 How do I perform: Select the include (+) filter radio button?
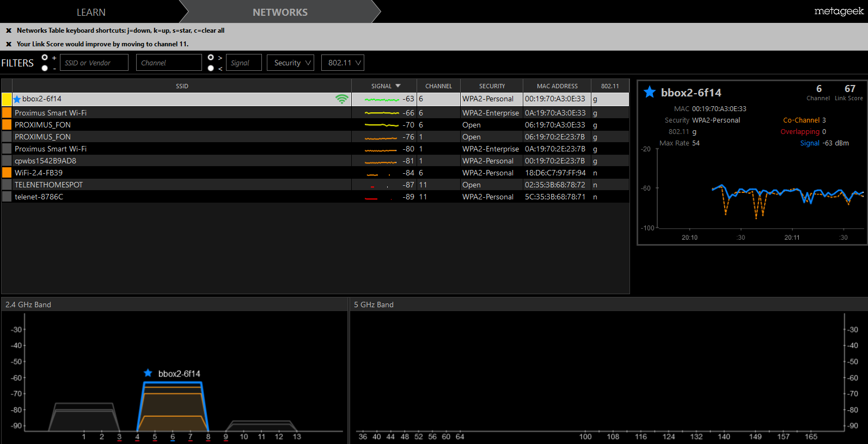pos(45,57)
